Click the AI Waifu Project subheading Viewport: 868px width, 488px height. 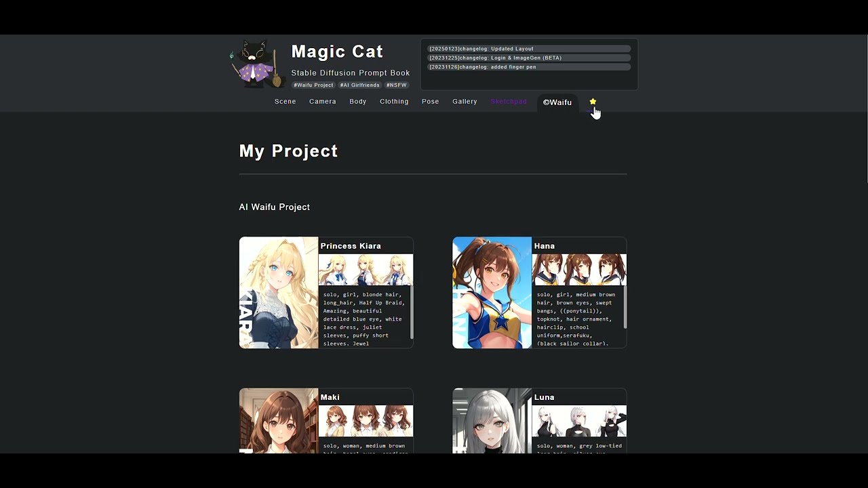click(275, 207)
